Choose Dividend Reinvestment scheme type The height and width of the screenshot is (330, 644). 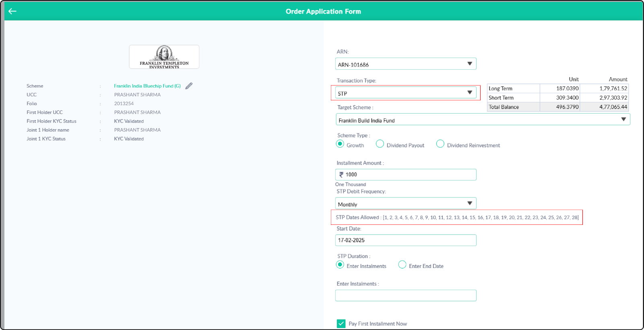coord(440,144)
